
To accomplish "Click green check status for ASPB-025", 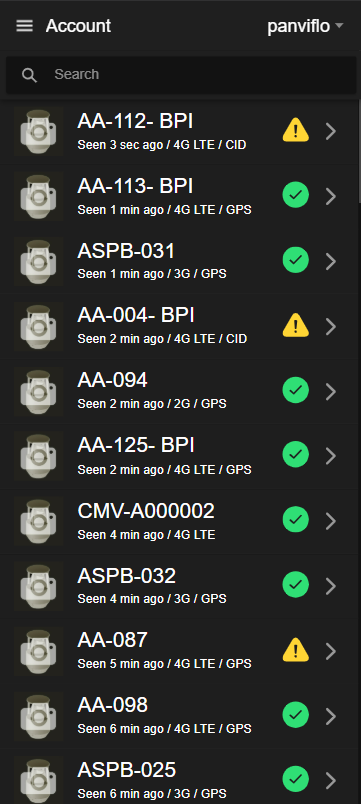I will 295,779.
